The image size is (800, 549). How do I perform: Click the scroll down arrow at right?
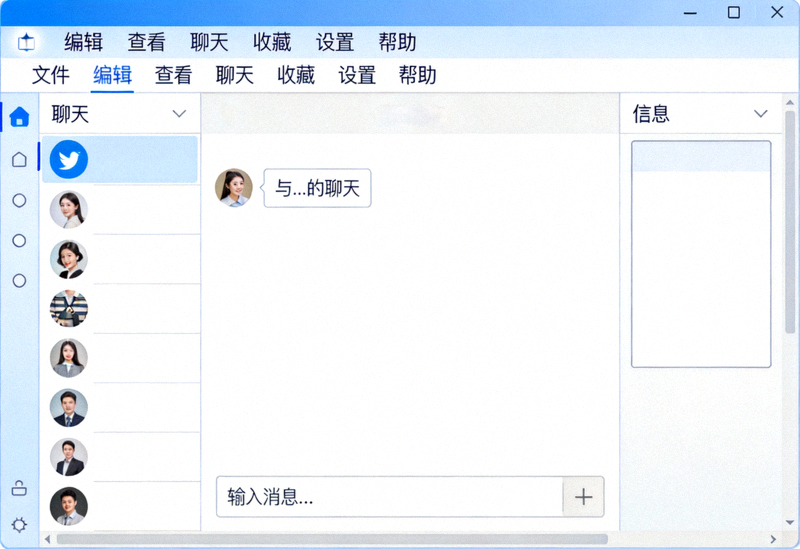(790, 522)
